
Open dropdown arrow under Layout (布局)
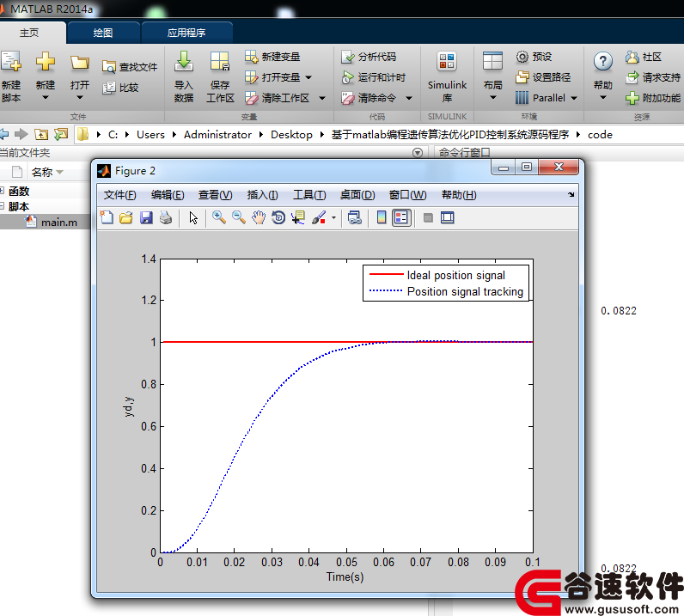pos(492,98)
